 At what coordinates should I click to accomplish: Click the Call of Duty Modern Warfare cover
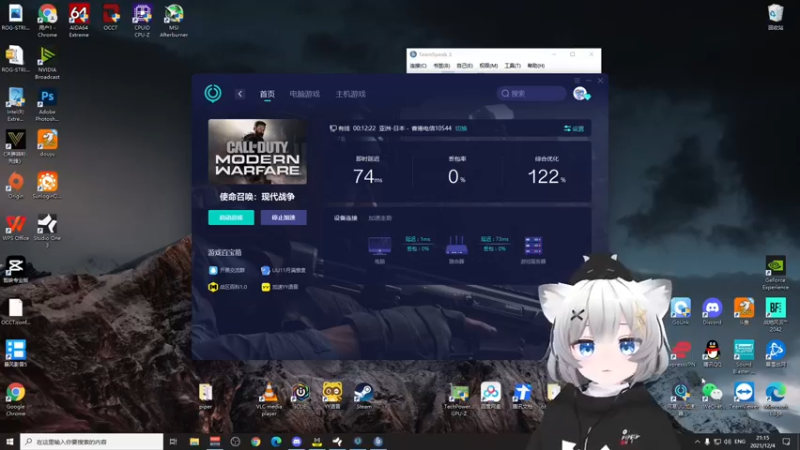257,152
